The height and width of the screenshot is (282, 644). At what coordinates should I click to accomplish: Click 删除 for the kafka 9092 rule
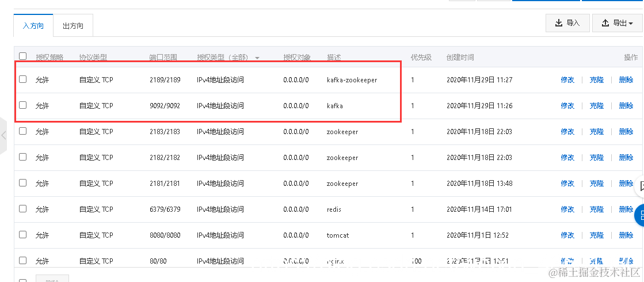(x=626, y=106)
